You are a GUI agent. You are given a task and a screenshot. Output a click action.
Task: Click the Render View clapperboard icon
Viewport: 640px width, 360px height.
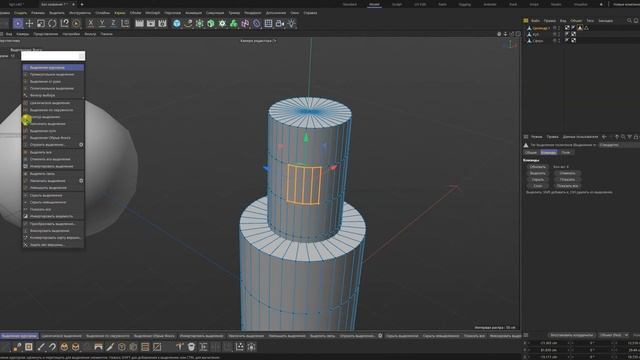[139, 24]
